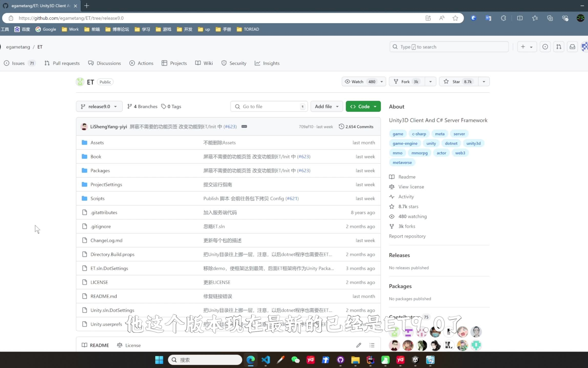
Task: Star the ET repository
Action: pyautogui.click(x=458, y=82)
